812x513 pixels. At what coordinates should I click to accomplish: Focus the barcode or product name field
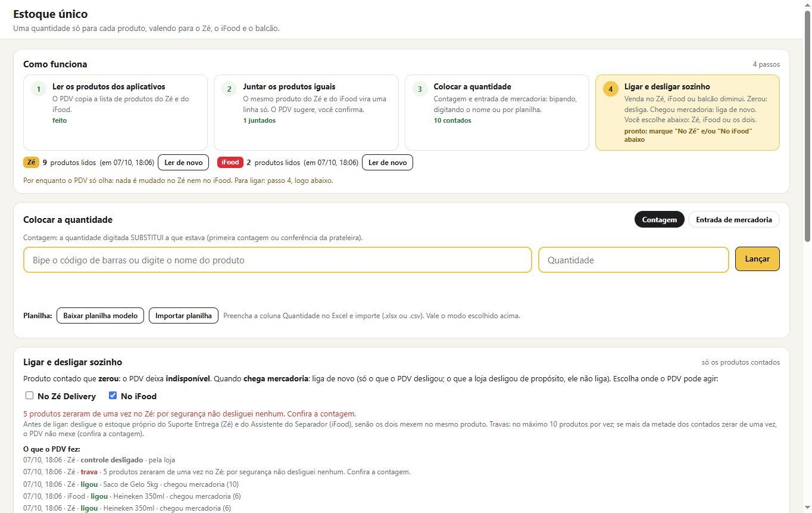click(x=277, y=260)
